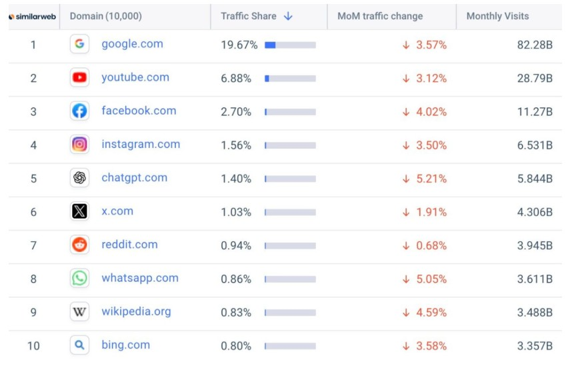
Task: Click the ChatGPT logo icon
Action: (x=79, y=178)
